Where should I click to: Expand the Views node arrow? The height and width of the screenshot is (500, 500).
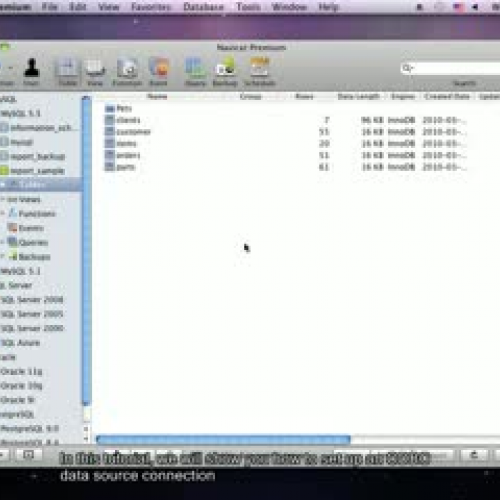pos(2,199)
